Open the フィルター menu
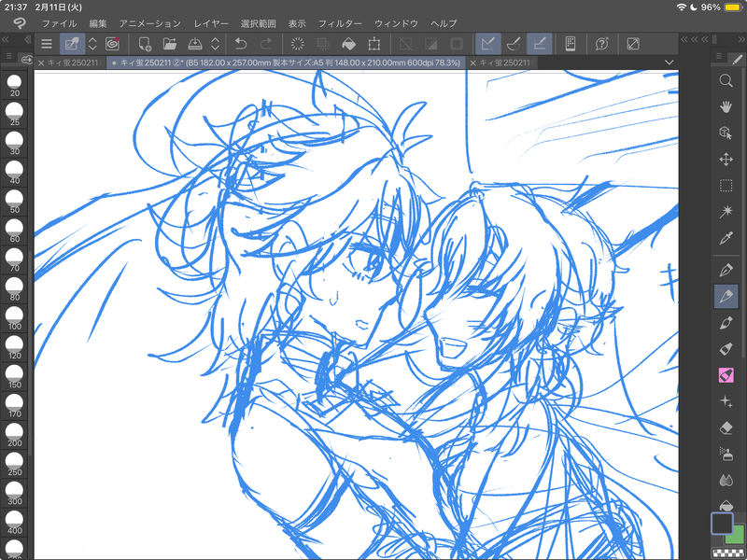The image size is (747, 560). [340, 23]
